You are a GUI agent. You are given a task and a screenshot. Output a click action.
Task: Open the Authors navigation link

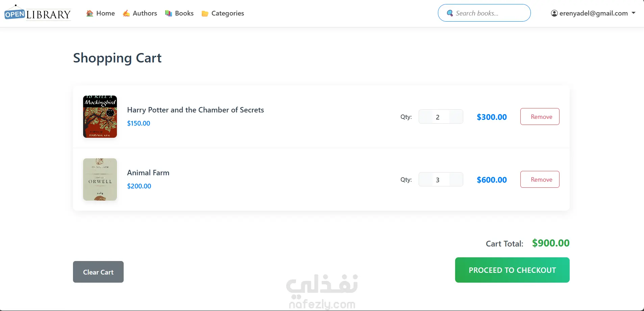pos(145,14)
